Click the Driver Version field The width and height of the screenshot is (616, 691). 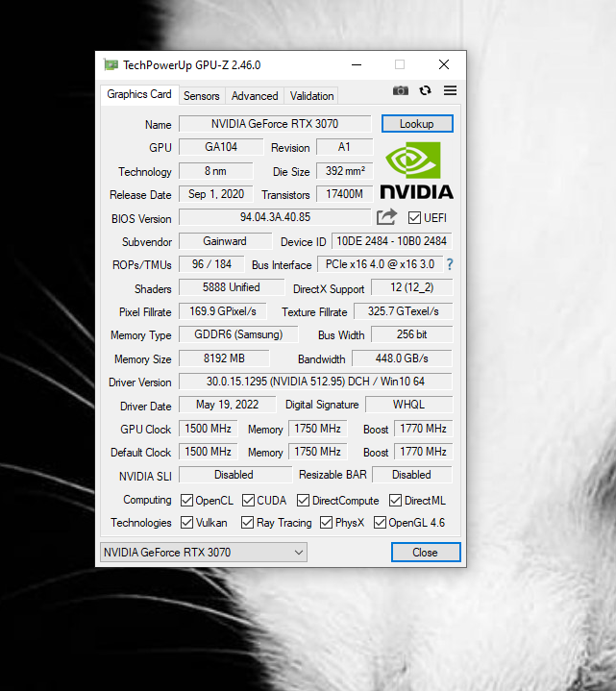(315, 382)
